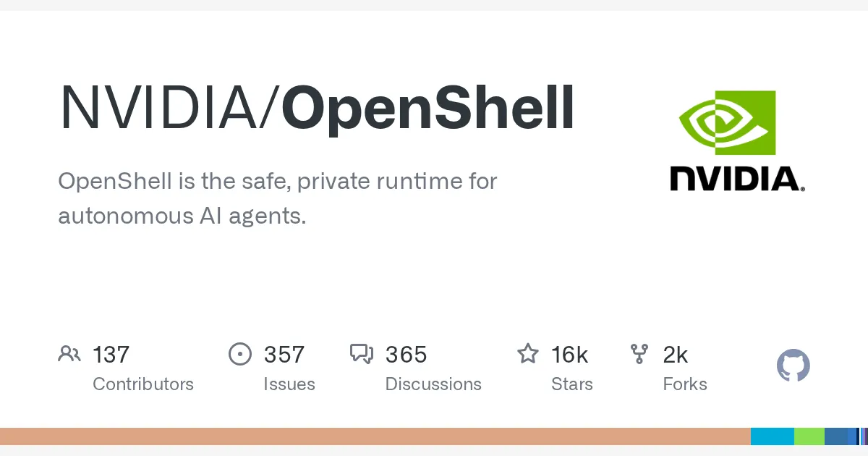Screen dimensions: 868x456
Task: Open the Discussions label
Action: [x=433, y=384]
